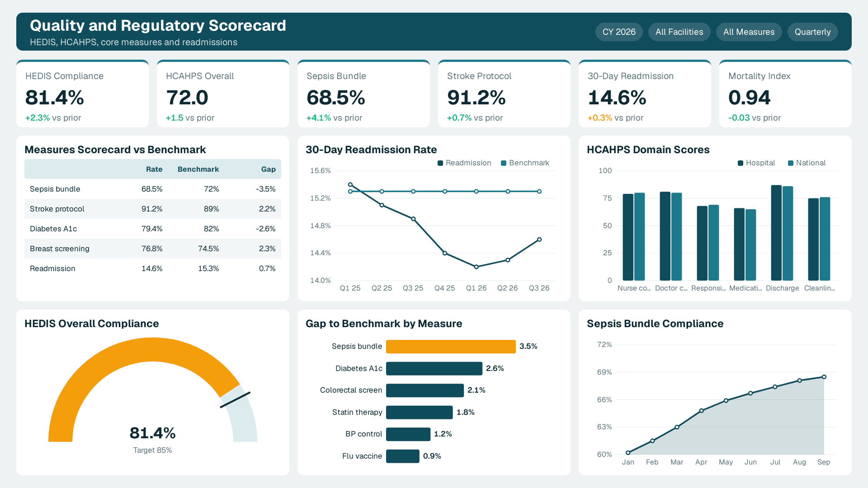Image resolution: width=868 pixels, height=488 pixels.
Task: Click the Diabetes A1c gap bar
Action: coord(434,368)
